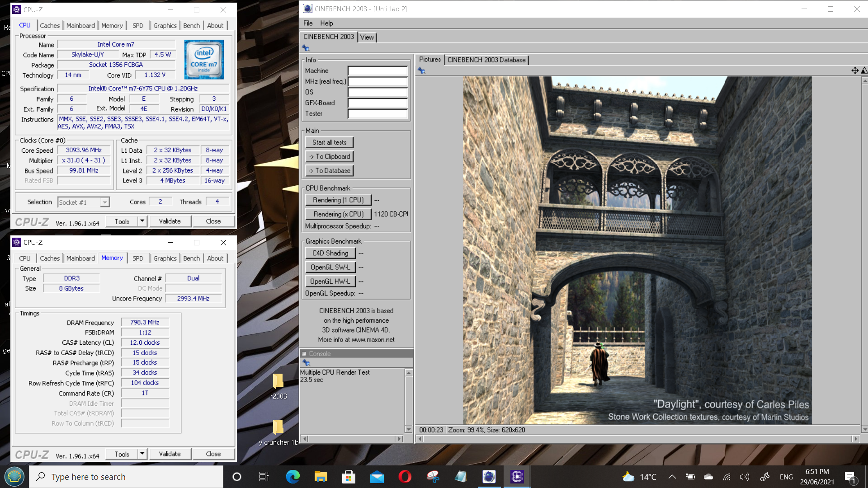Click Validate in the top CPU-Z window
This screenshot has width=868, height=488.
[x=170, y=221]
